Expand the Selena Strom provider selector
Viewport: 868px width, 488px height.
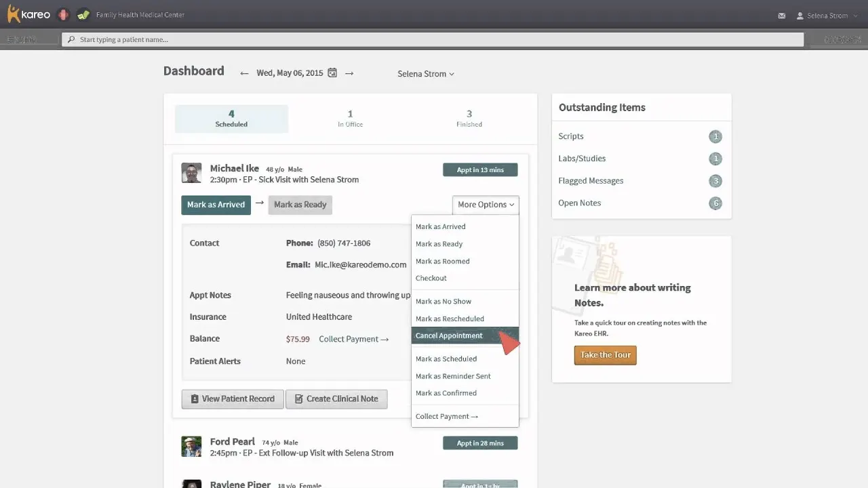click(x=425, y=74)
